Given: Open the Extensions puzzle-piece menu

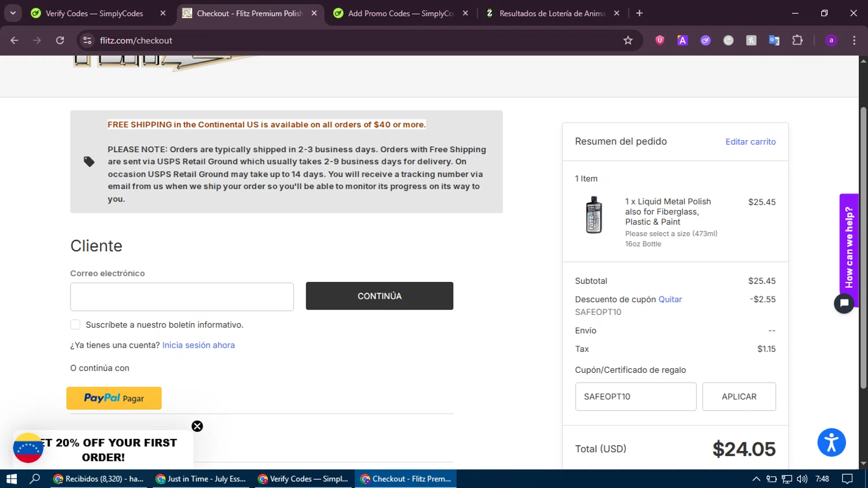Looking at the screenshot, I should (x=797, y=41).
